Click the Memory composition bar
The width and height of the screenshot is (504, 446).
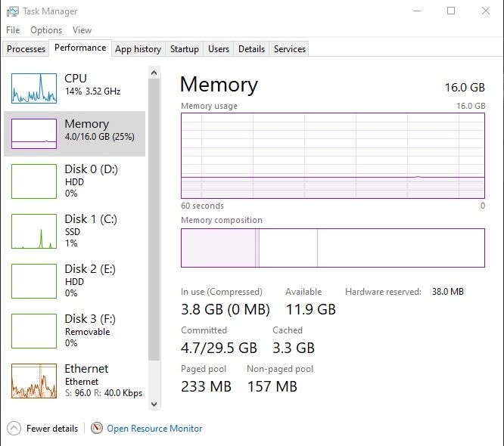click(332, 248)
